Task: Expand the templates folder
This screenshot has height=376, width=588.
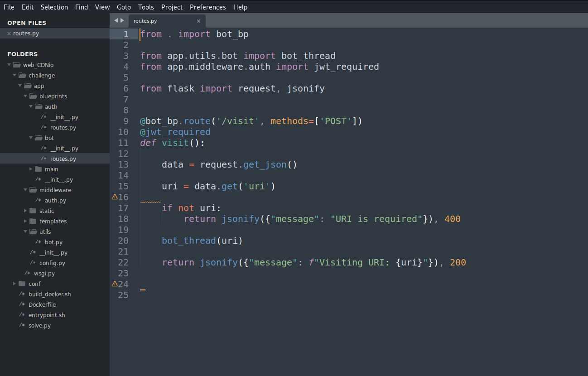Action: pos(25,222)
